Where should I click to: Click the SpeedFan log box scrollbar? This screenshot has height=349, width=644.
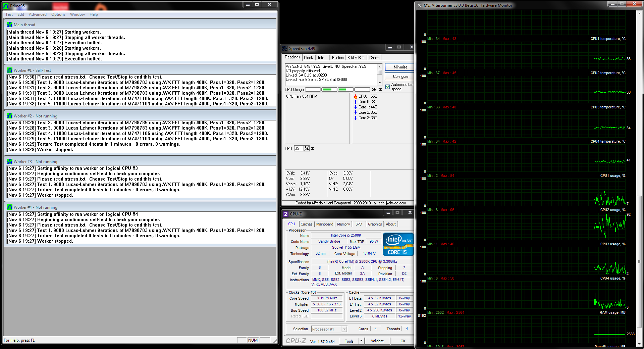click(380, 74)
